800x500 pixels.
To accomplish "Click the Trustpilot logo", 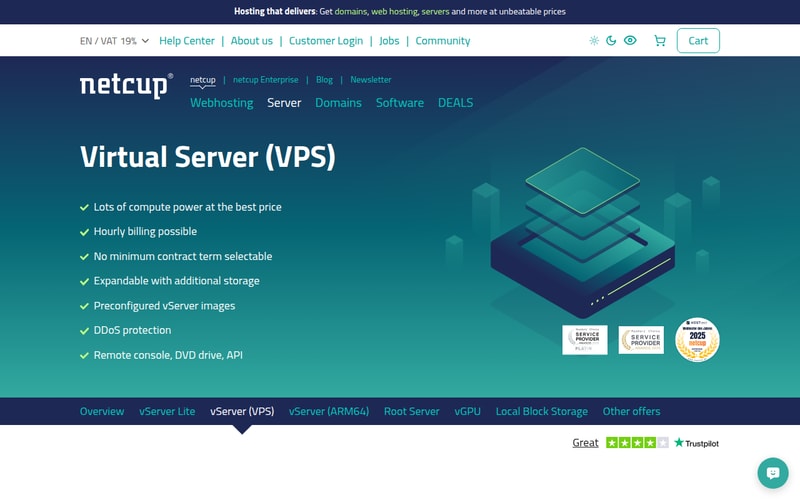I will point(696,443).
